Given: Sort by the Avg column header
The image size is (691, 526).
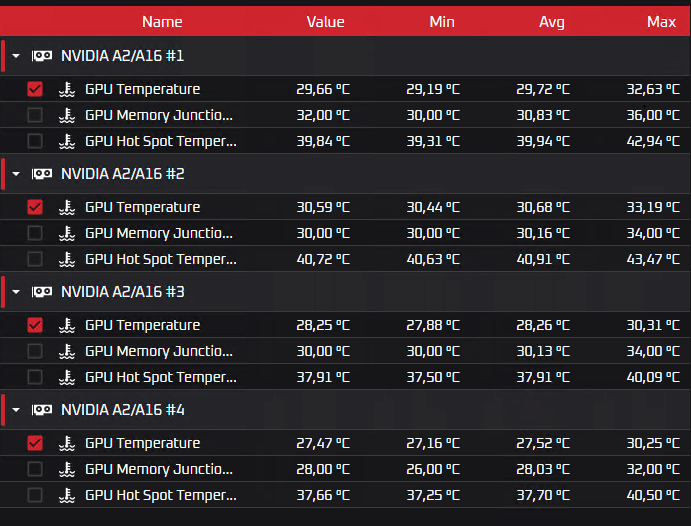Looking at the screenshot, I should pyautogui.click(x=552, y=22).
